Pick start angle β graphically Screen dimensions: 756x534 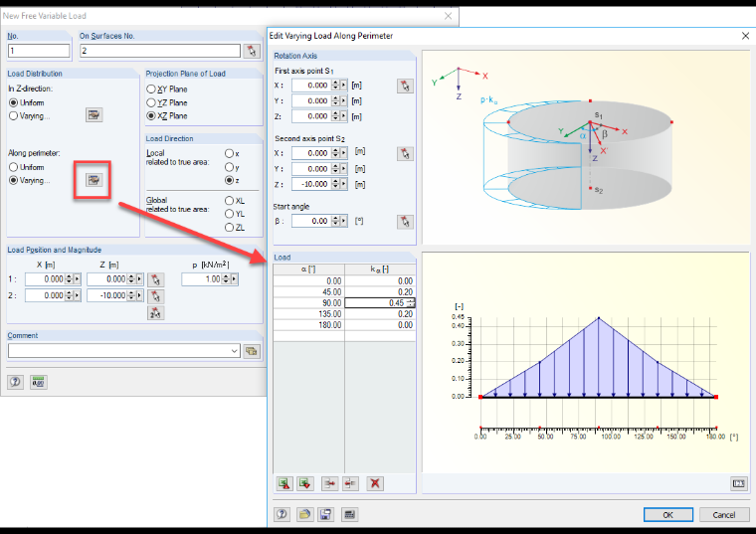[405, 222]
